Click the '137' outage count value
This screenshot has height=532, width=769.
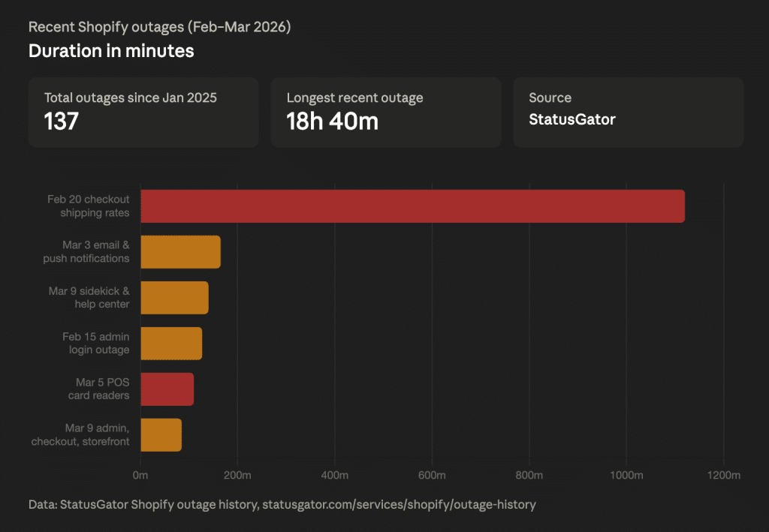click(x=62, y=121)
